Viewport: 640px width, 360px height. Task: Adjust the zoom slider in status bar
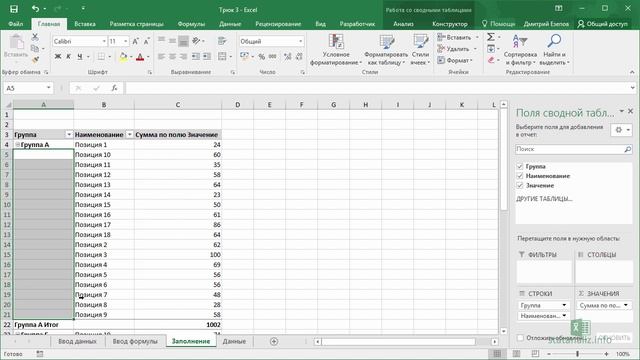(577, 354)
